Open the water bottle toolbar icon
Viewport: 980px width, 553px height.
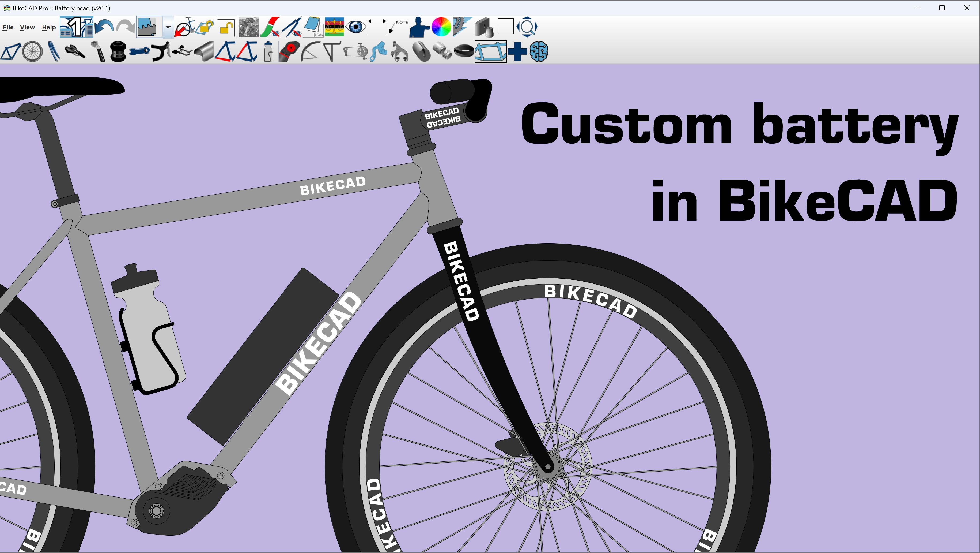point(268,51)
